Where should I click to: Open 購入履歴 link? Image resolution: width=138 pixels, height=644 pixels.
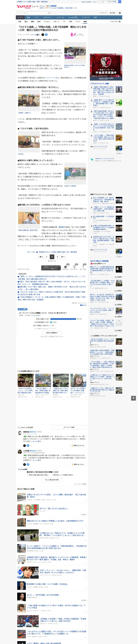click(x=112, y=13)
